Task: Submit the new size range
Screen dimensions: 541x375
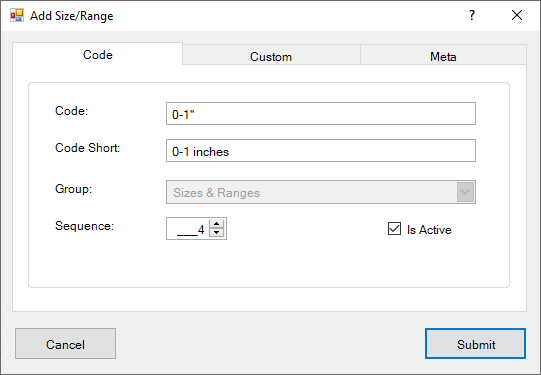Action: 475,344
